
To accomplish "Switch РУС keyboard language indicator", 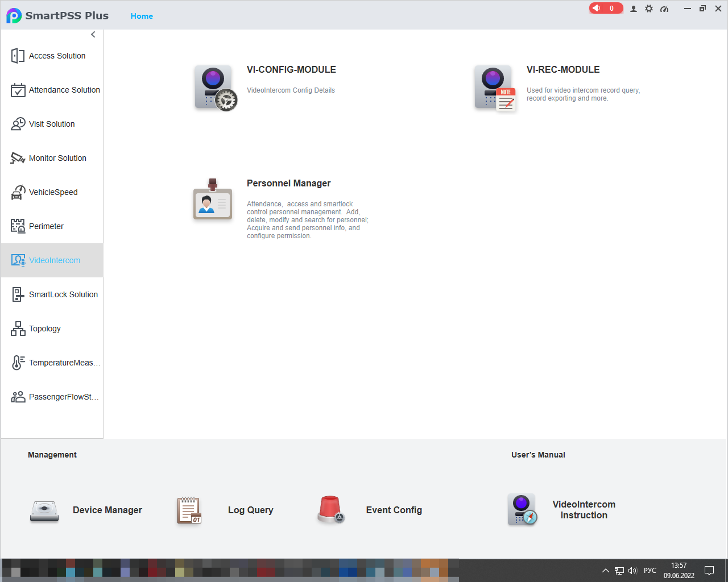I will [650, 571].
